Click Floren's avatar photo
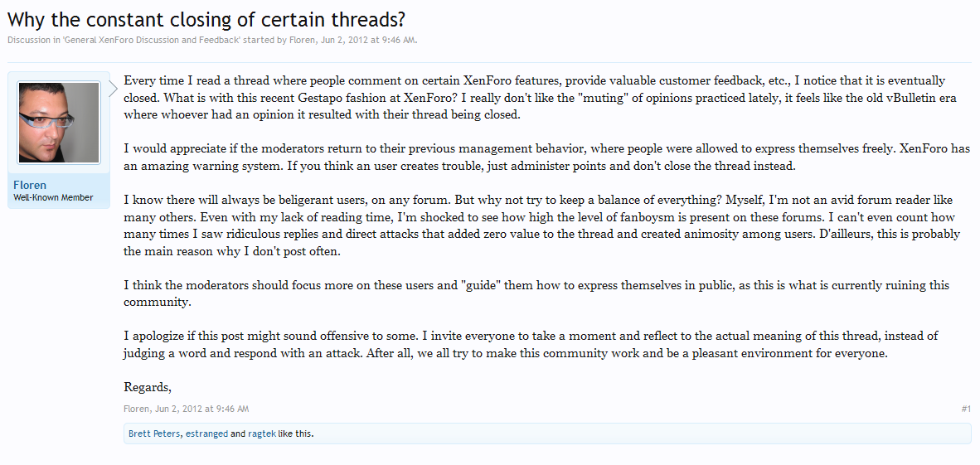Viewport: 980px width, 465px height. [59, 123]
